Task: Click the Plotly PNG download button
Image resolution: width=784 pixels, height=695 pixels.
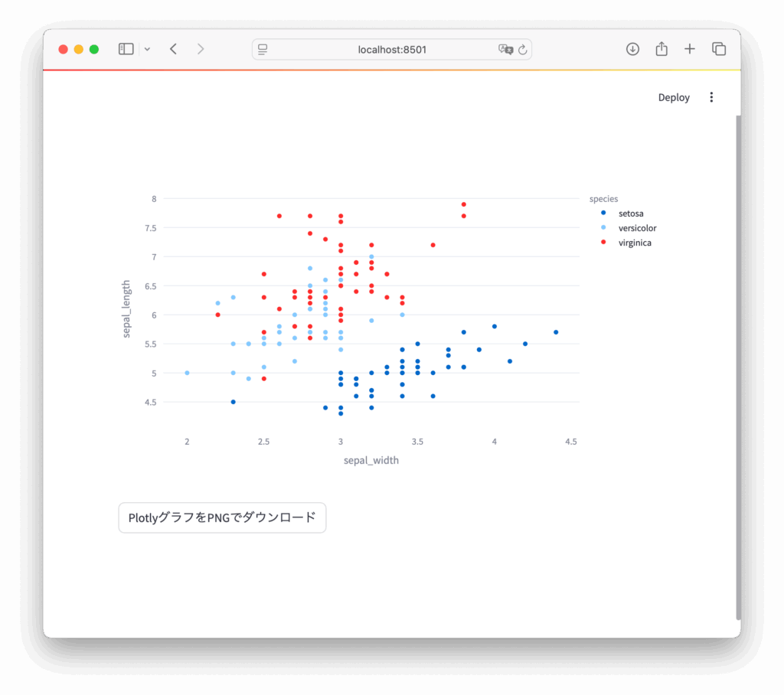Action: coord(222,517)
